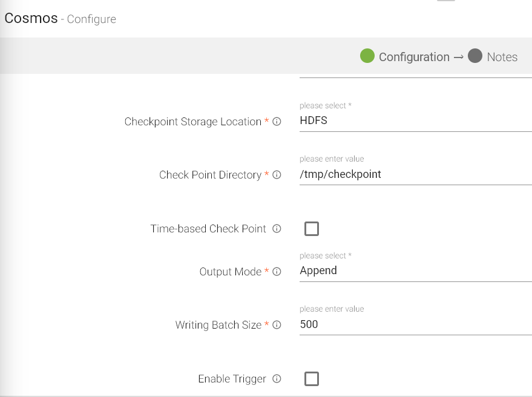Click info icon next to Check Point Directory

pyautogui.click(x=277, y=175)
